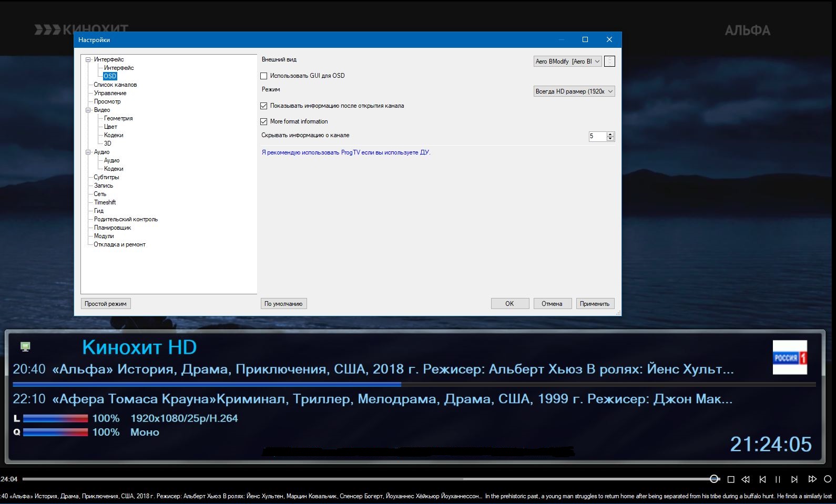Open the 'Субтитры' settings section

point(106,177)
